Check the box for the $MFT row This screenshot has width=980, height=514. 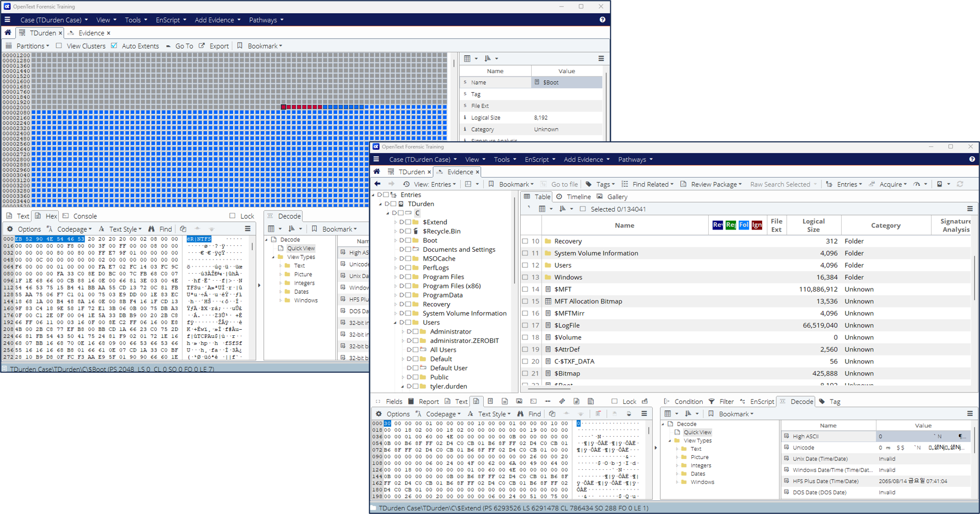(525, 289)
